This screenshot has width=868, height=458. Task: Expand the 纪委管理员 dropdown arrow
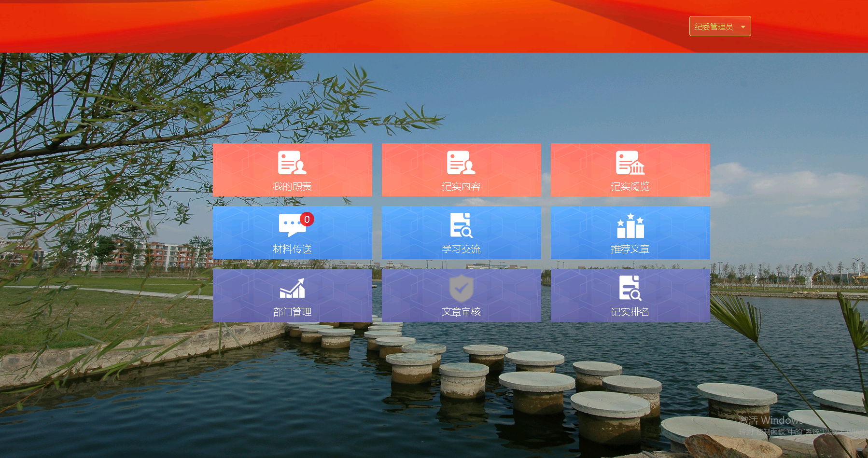click(x=743, y=27)
